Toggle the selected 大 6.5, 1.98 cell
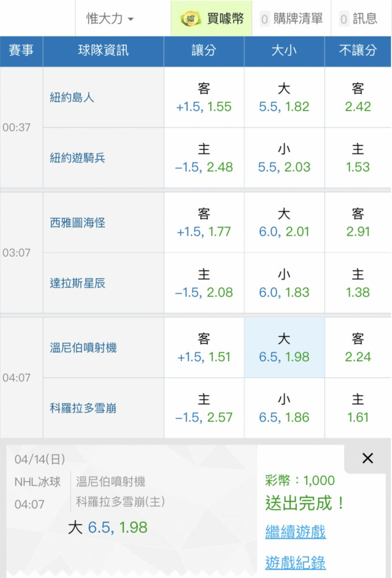This screenshot has height=578, width=392. point(284,348)
